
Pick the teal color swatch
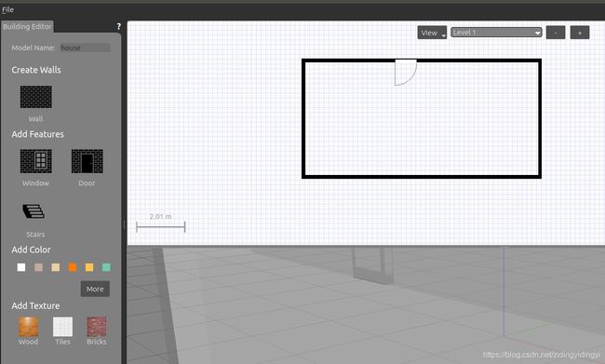[x=106, y=267]
